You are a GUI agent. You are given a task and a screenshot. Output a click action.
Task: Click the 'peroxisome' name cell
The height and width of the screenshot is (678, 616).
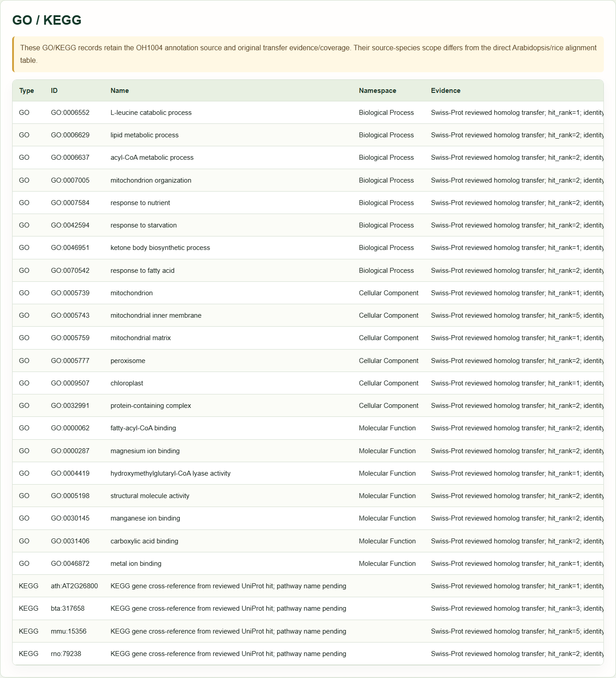tap(128, 361)
